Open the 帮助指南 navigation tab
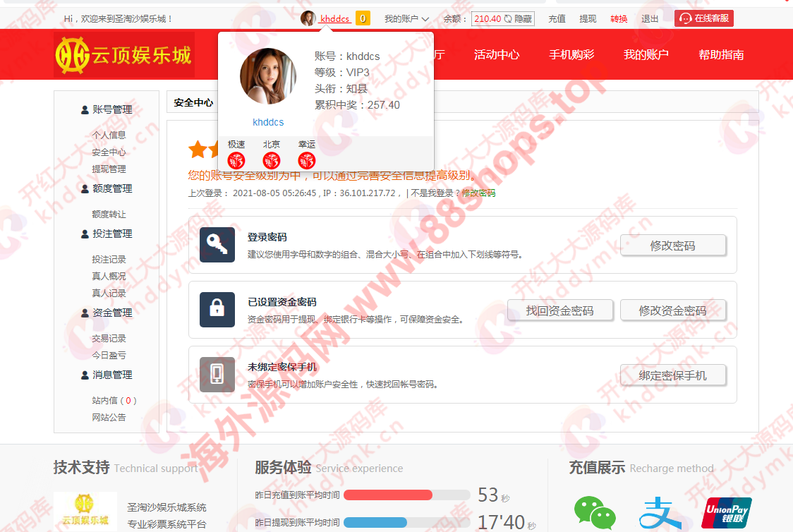Image resolution: width=793 pixels, height=532 pixels. pos(721,54)
